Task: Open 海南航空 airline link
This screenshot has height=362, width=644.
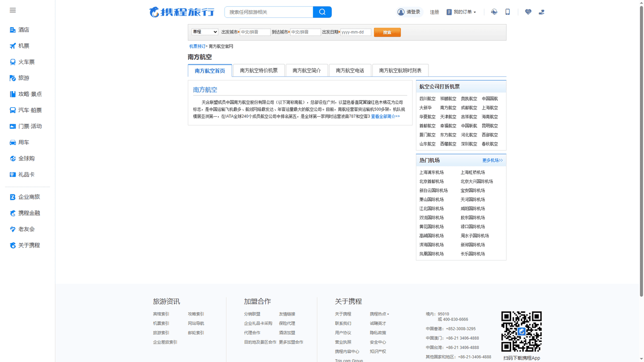Action: [x=490, y=117]
